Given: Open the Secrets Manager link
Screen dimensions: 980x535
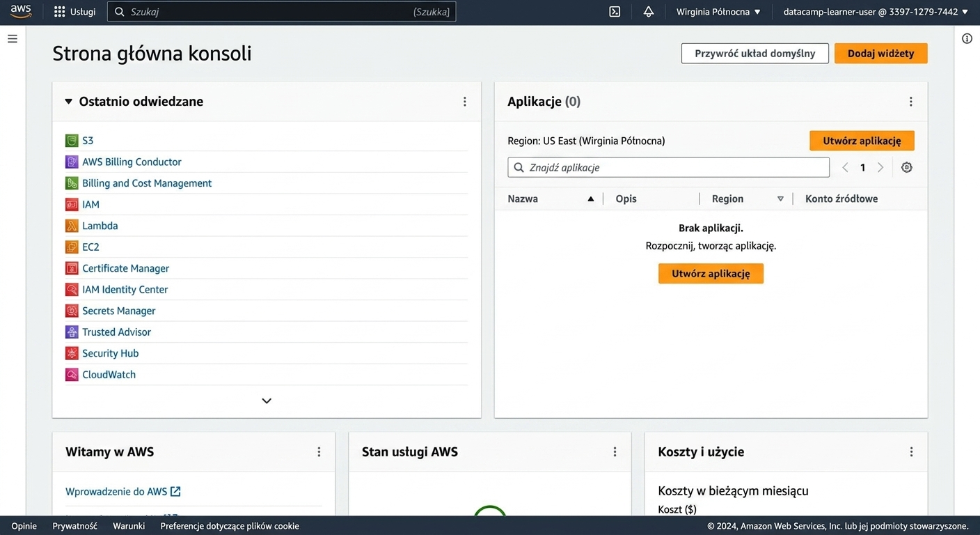Looking at the screenshot, I should tap(119, 311).
